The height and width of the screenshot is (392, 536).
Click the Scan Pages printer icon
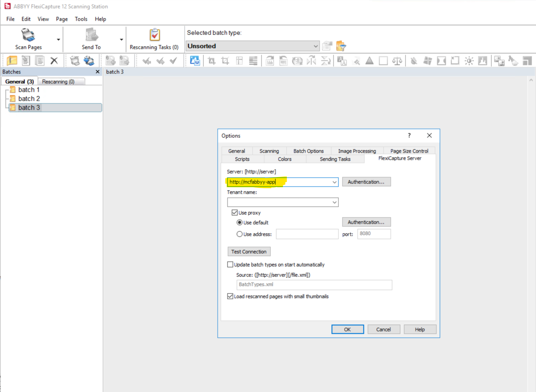click(28, 35)
